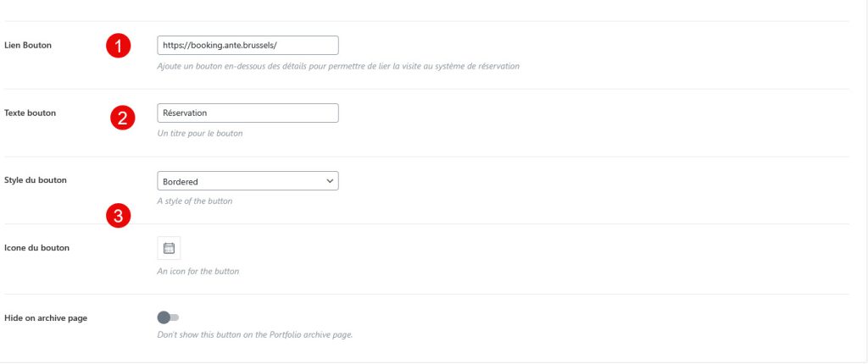Click into the Réservation text field

(x=248, y=113)
